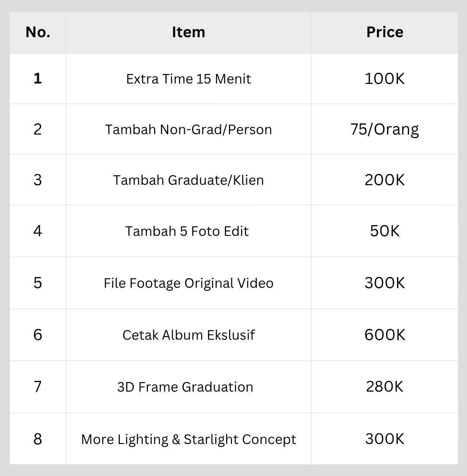Click the 50K price cell
The height and width of the screenshot is (476, 467).
(384, 231)
